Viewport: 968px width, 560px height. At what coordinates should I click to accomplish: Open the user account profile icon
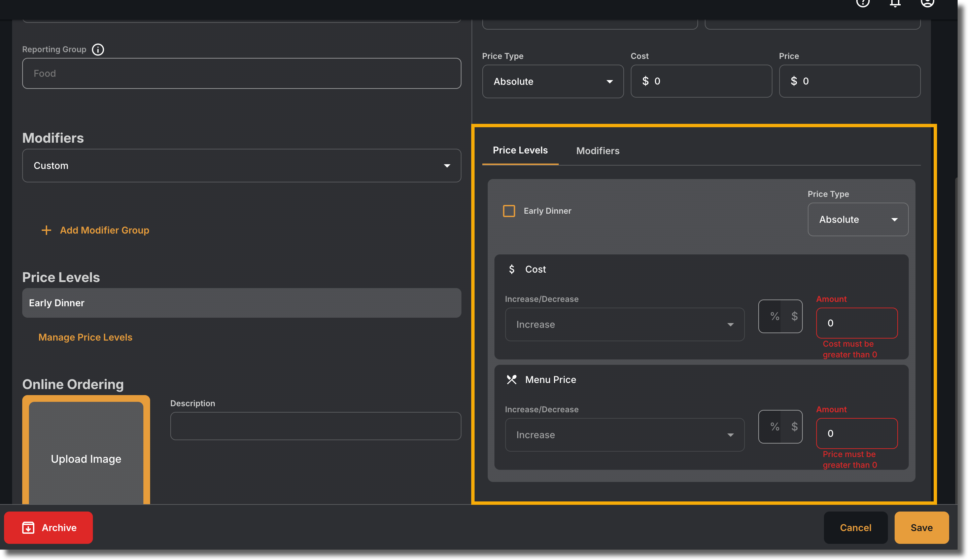click(927, 3)
